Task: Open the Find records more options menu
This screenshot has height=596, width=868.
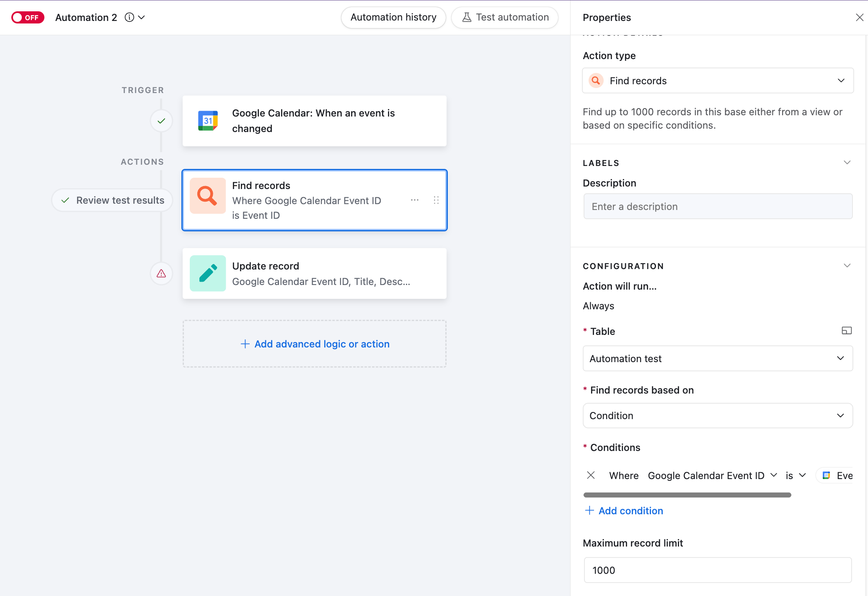Action: 415,200
